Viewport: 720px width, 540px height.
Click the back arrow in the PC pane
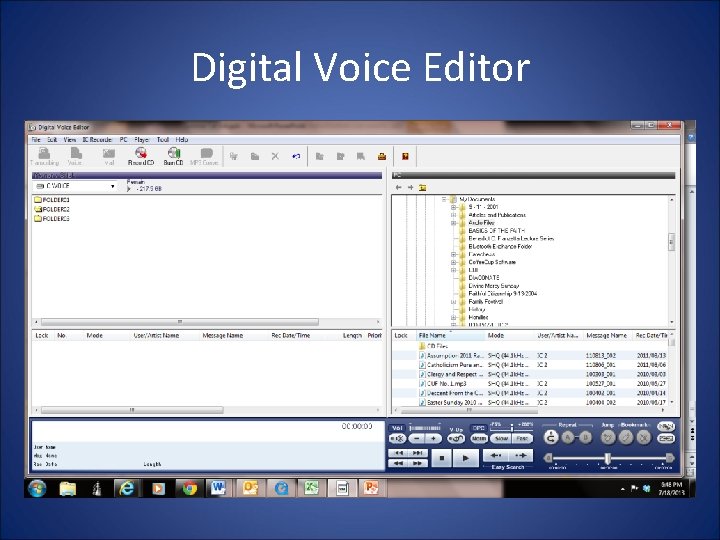tap(398, 187)
